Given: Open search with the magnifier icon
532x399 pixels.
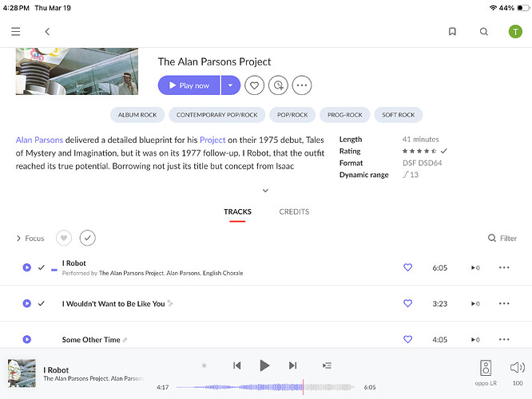Looking at the screenshot, I should point(484,32).
